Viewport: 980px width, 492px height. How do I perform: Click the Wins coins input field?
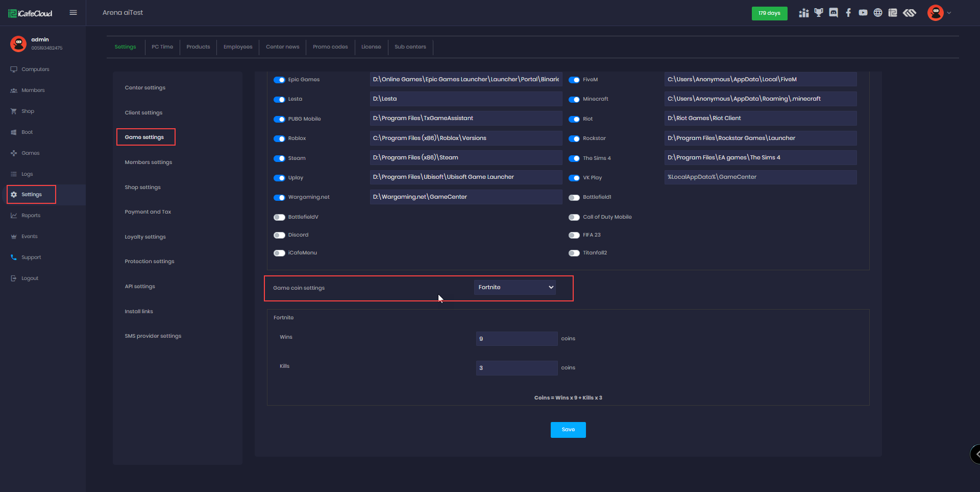click(x=517, y=339)
